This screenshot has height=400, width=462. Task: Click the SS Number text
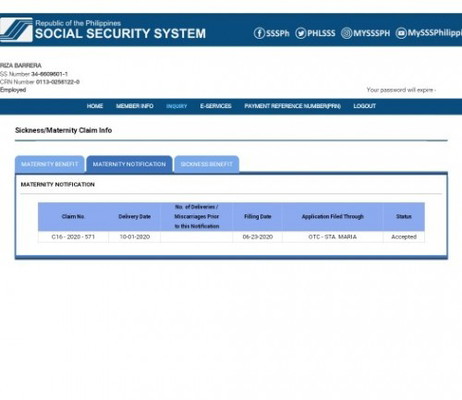point(34,74)
